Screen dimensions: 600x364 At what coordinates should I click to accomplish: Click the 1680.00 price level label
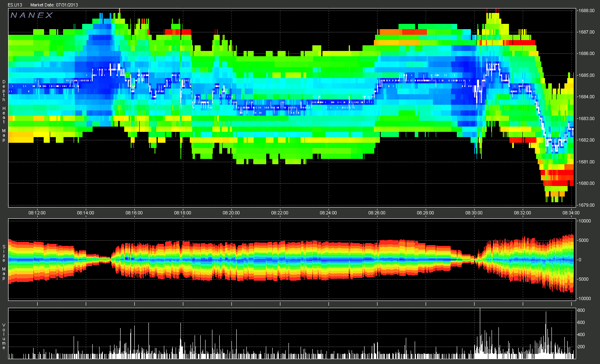point(586,184)
